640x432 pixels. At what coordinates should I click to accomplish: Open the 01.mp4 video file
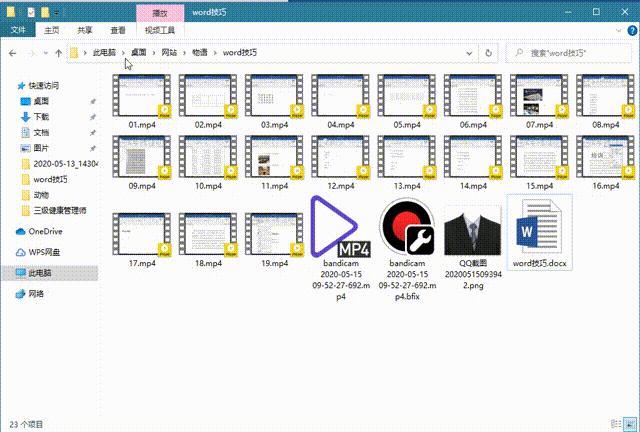coord(142,96)
